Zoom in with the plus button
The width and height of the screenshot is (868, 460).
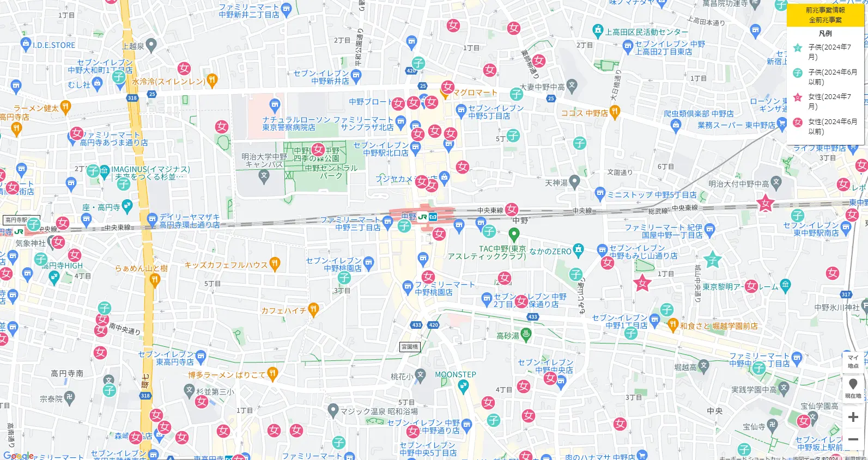[853, 418]
